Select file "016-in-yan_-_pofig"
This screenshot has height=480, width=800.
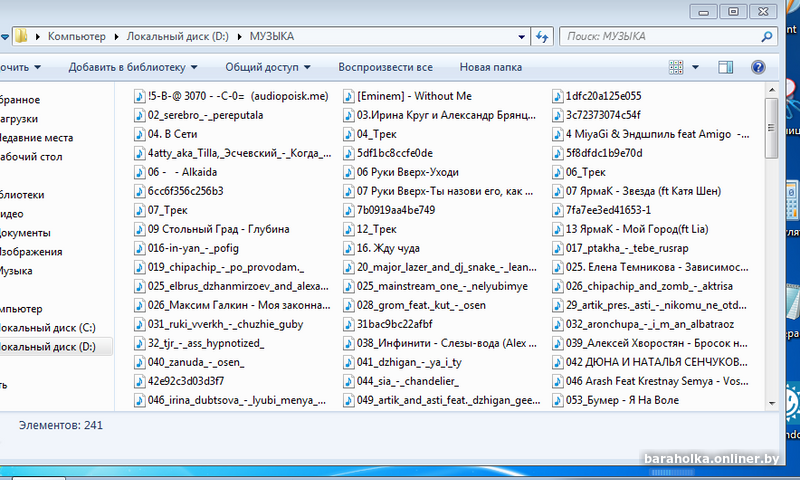(187, 248)
